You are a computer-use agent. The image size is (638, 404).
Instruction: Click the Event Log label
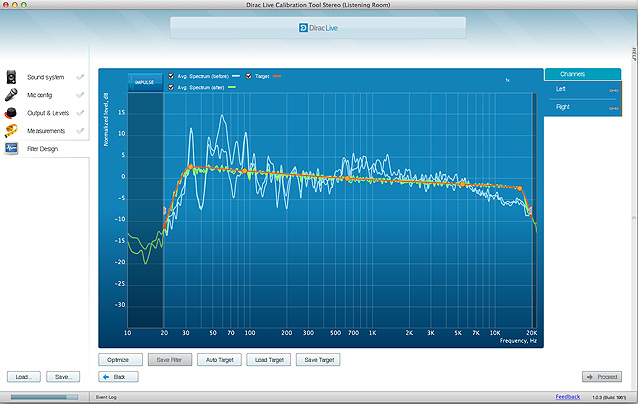click(x=106, y=397)
